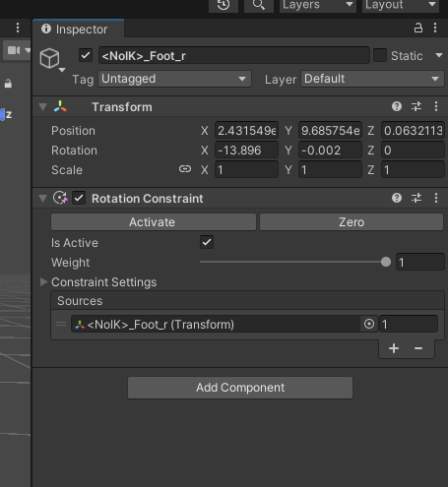Enable the Static checkbox

click(x=380, y=55)
